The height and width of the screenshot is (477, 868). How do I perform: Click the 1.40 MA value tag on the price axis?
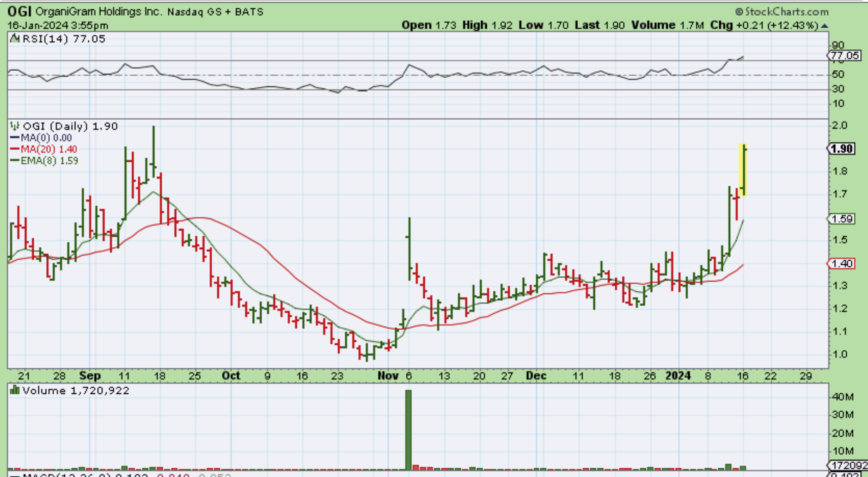[x=841, y=263]
